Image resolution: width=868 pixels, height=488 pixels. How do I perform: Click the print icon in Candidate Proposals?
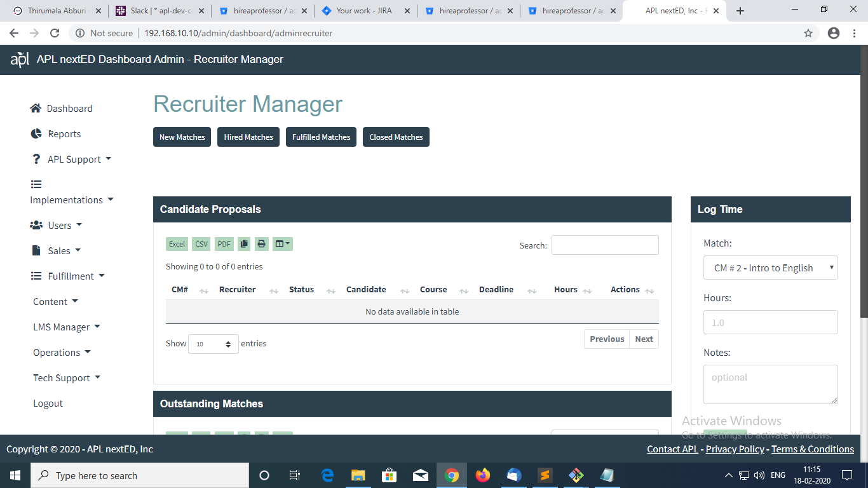coord(261,244)
